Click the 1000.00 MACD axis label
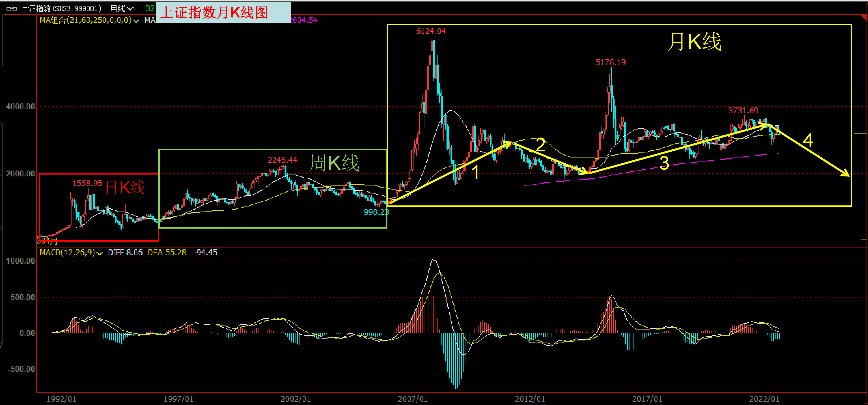868x405 pixels. click(x=21, y=261)
